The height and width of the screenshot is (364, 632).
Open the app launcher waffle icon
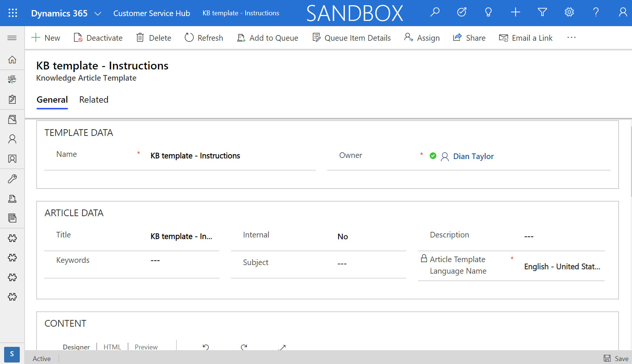coord(13,13)
